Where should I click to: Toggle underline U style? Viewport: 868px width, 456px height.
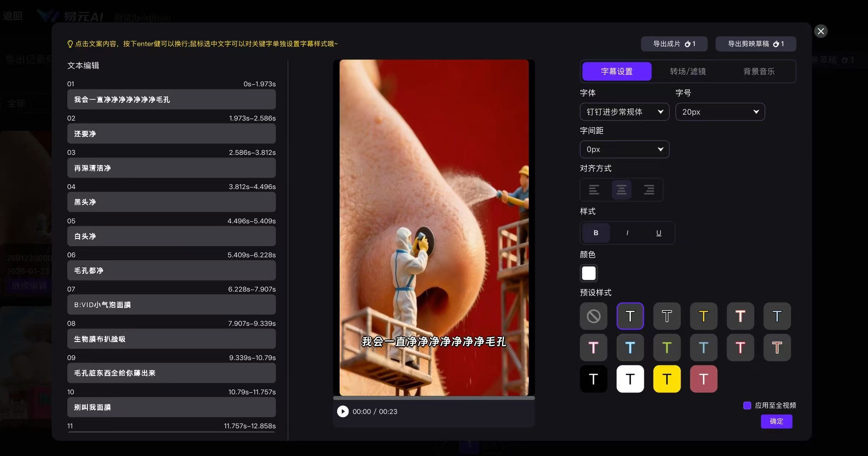[658, 233]
